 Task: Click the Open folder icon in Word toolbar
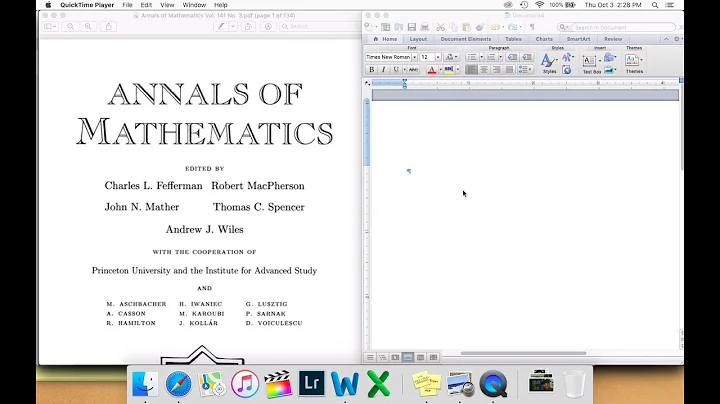tap(399, 27)
